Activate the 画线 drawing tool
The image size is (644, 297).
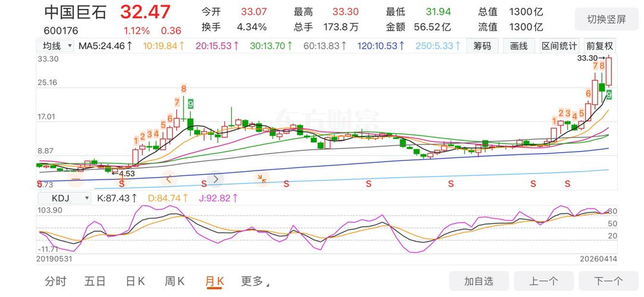519,46
